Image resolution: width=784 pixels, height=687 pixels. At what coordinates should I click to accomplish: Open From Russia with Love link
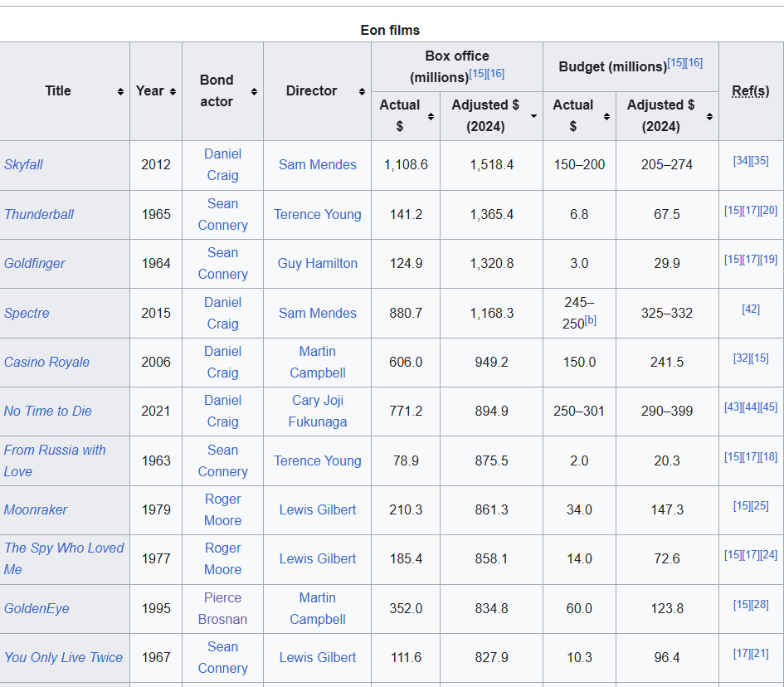[x=55, y=460]
